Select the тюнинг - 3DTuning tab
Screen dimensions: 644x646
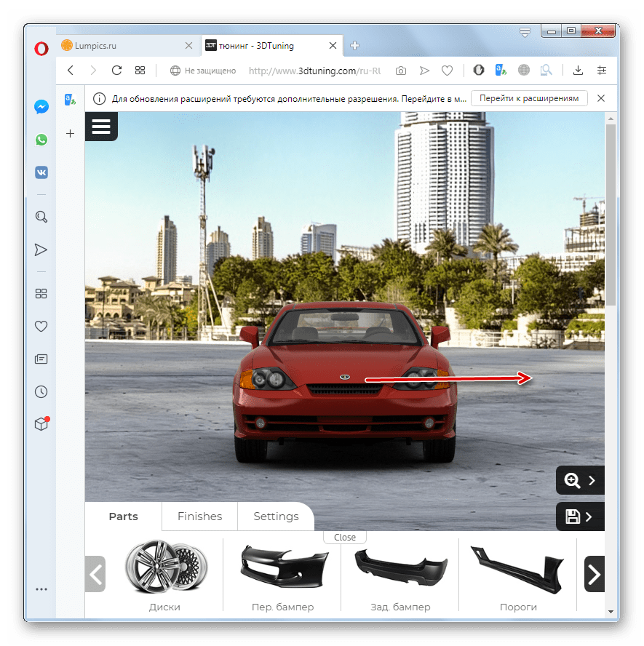click(273, 45)
